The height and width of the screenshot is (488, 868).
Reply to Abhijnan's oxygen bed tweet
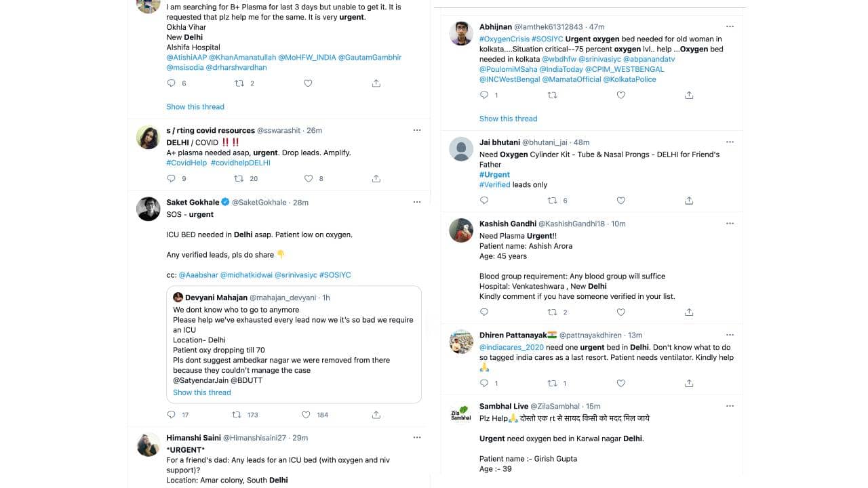[x=484, y=96]
